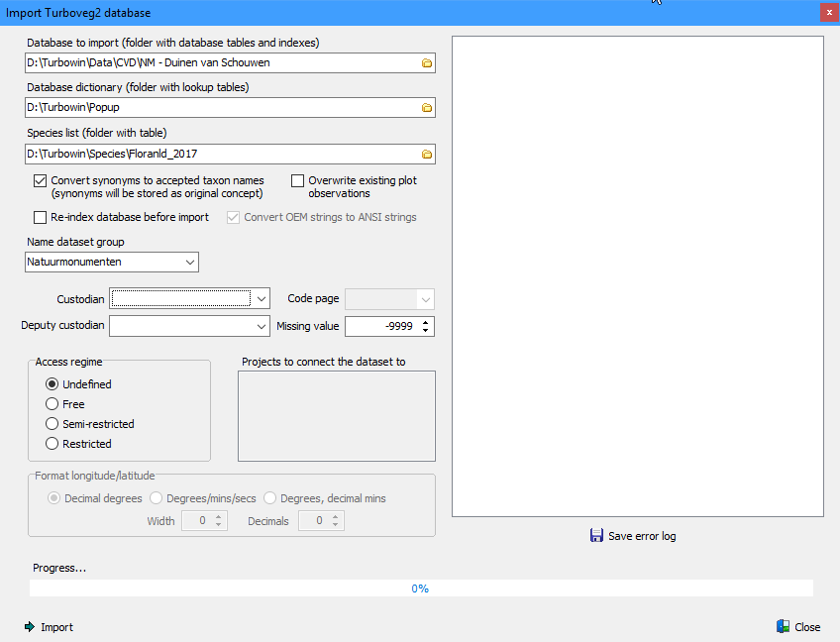This screenshot has height=642, width=840.
Task: Click the Save error log disk icon
Action: (x=596, y=536)
